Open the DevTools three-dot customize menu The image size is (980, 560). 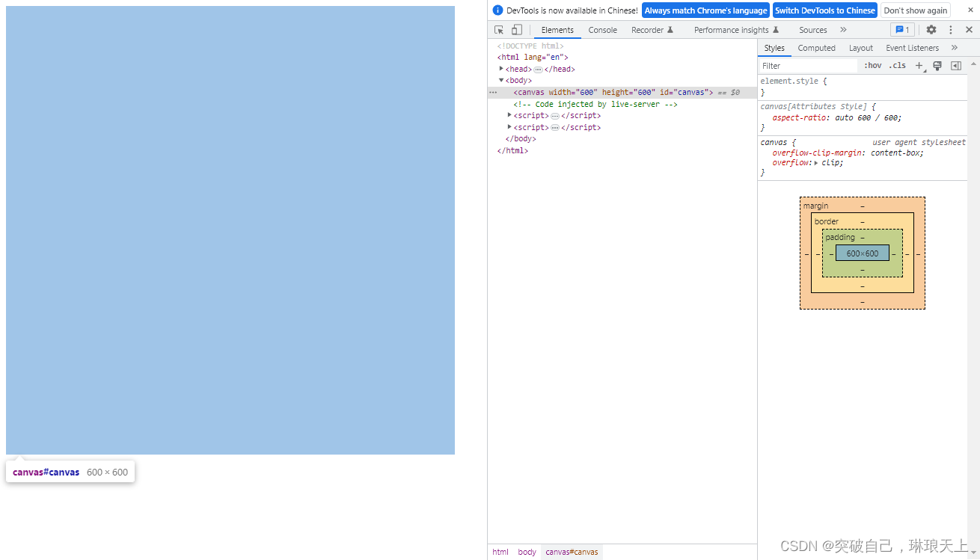click(x=951, y=30)
